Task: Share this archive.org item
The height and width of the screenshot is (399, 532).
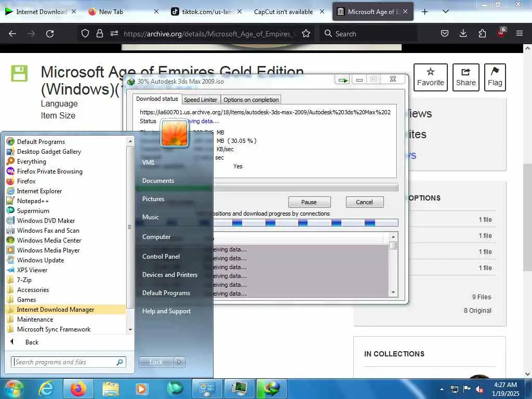Action: click(x=465, y=77)
